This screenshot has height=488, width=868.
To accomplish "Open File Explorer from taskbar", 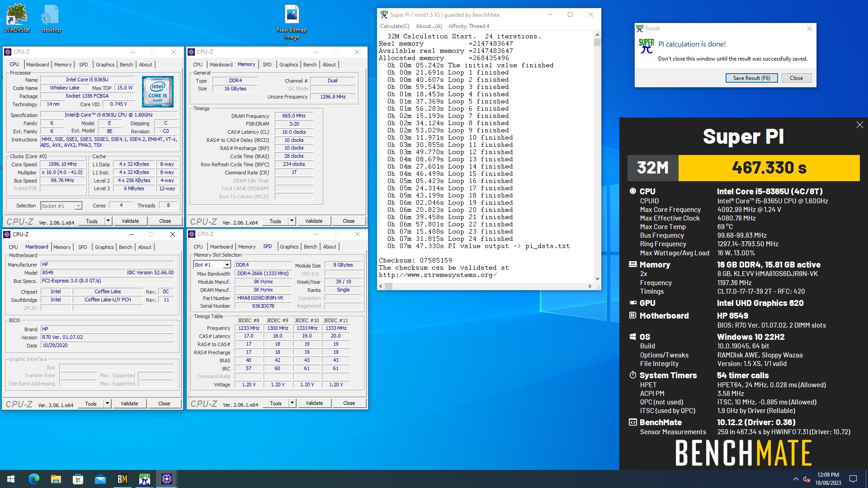I will (x=56, y=479).
